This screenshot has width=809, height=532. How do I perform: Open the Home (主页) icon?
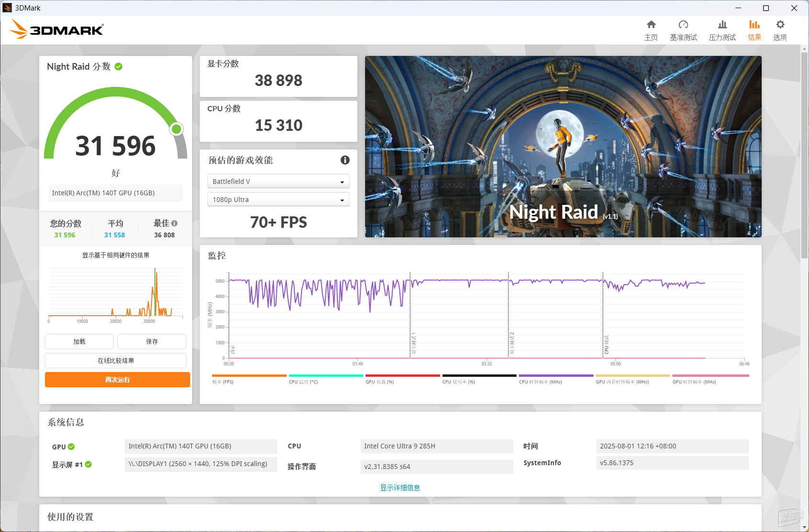point(651,25)
